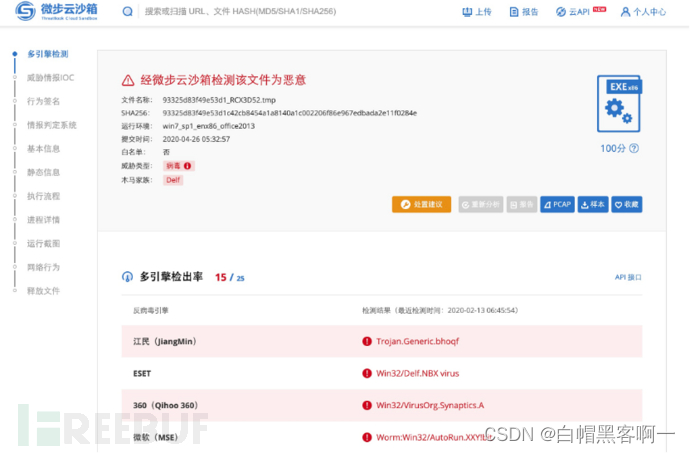690x453 pixels.
Task: Click the alert icon beside Worm:Win32/AutoRun
Action: coord(367,437)
